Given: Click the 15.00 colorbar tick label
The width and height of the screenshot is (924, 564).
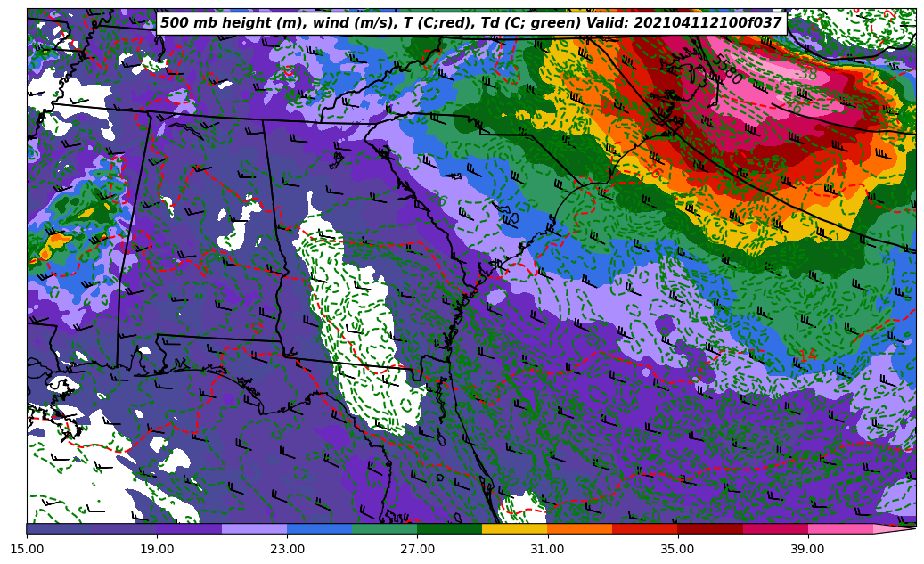Looking at the screenshot, I should point(27,549).
